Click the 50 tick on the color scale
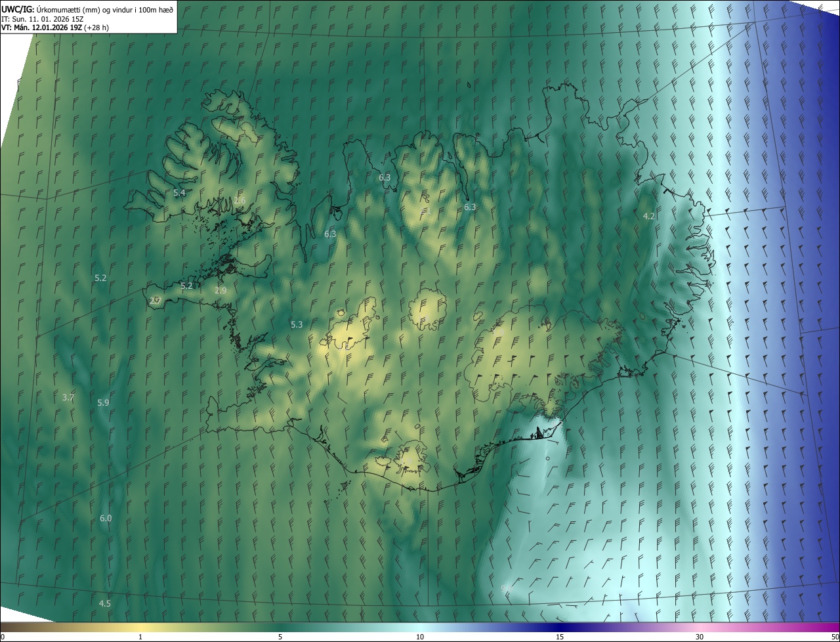Viewport: 840px width, 642px height. click(x=835, y=637)
